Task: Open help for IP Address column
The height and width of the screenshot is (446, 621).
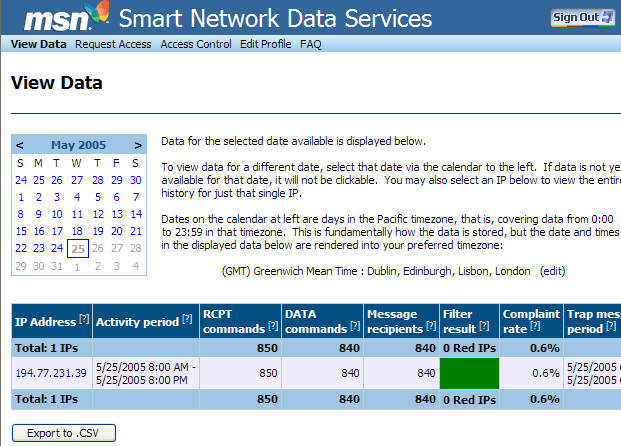Action: 84,319
